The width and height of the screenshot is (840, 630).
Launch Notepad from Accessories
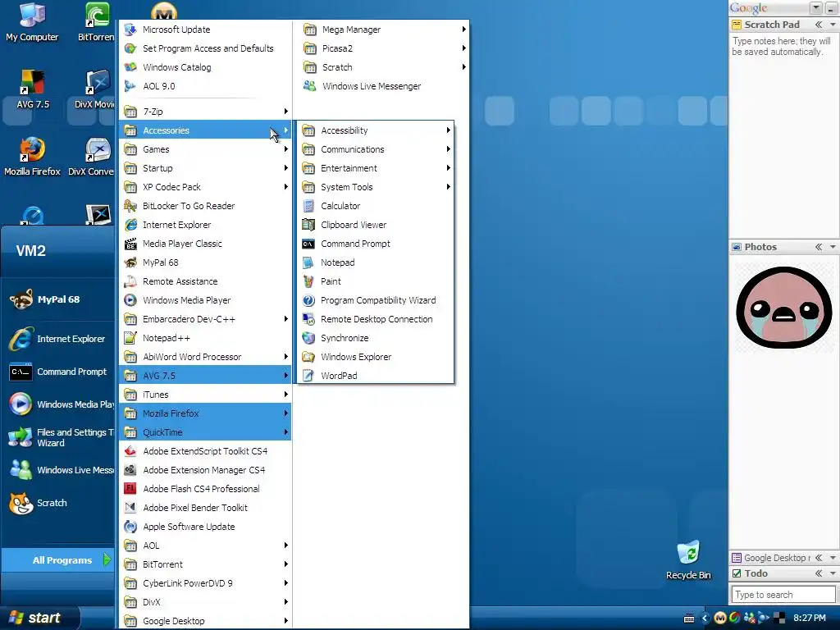pyautogui.click(x=375, y=262)
